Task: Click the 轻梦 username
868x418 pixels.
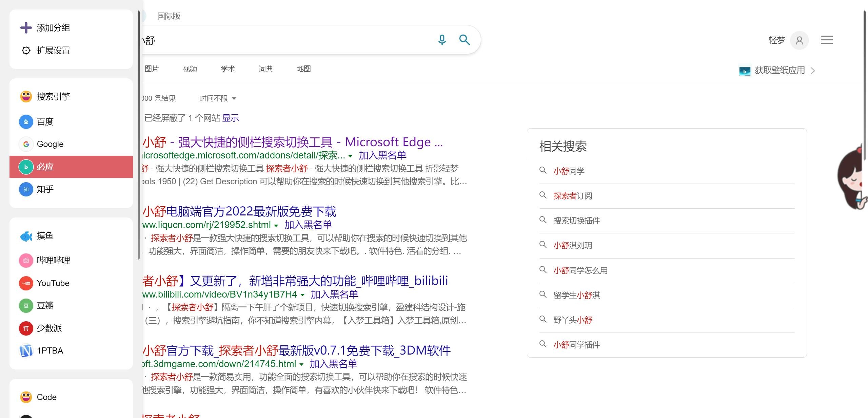Action: click(777, 40)
